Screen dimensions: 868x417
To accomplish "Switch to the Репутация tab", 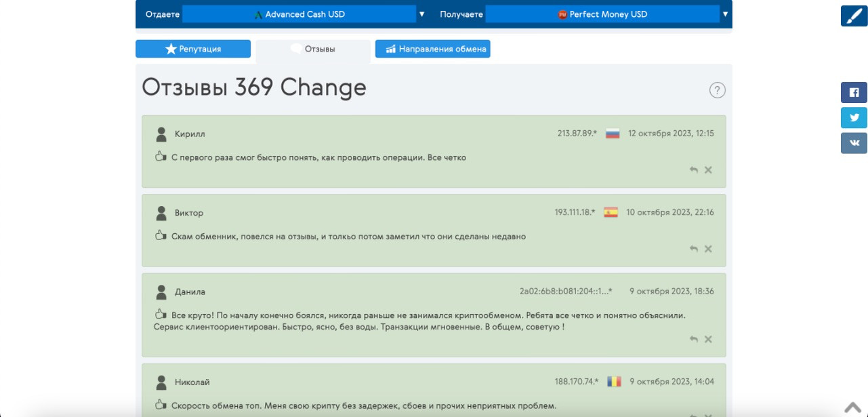I will coord(193,49).
